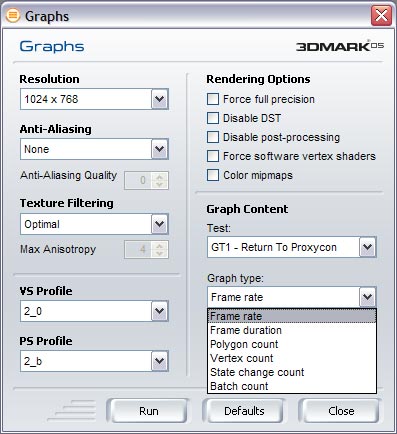The height and width of the screenshot is (434, 397).
Task: Click the Run button
Action: tap(148, 411)
